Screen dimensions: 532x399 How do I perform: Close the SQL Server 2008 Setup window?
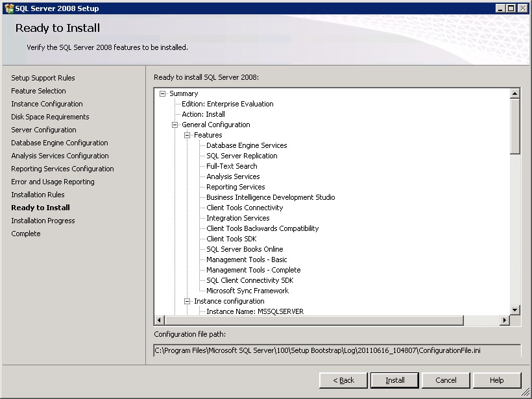point(522,8)
